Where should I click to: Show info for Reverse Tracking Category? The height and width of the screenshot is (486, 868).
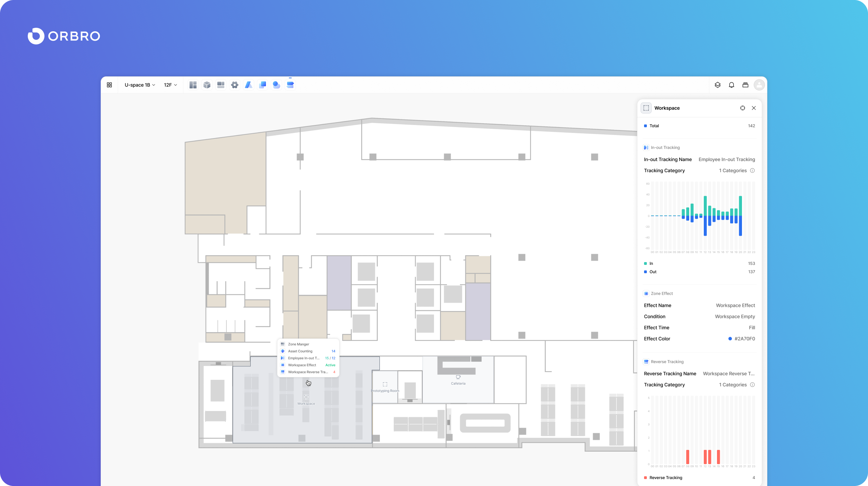752,385
